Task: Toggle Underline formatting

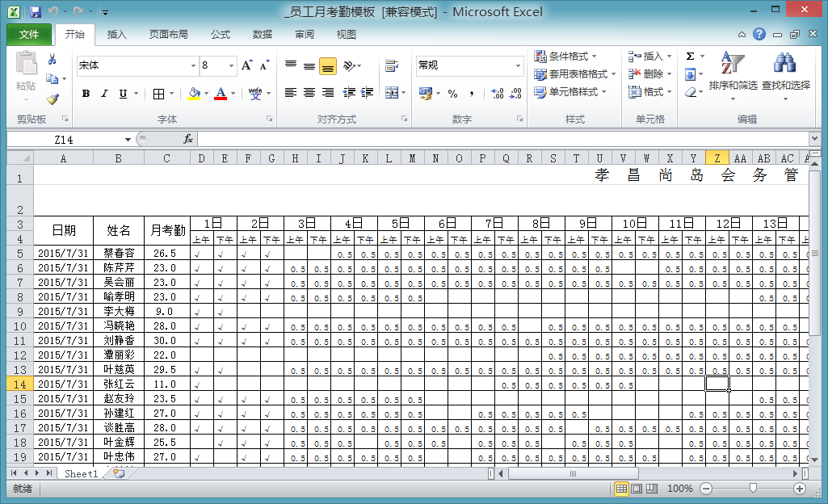Action: 123,94
